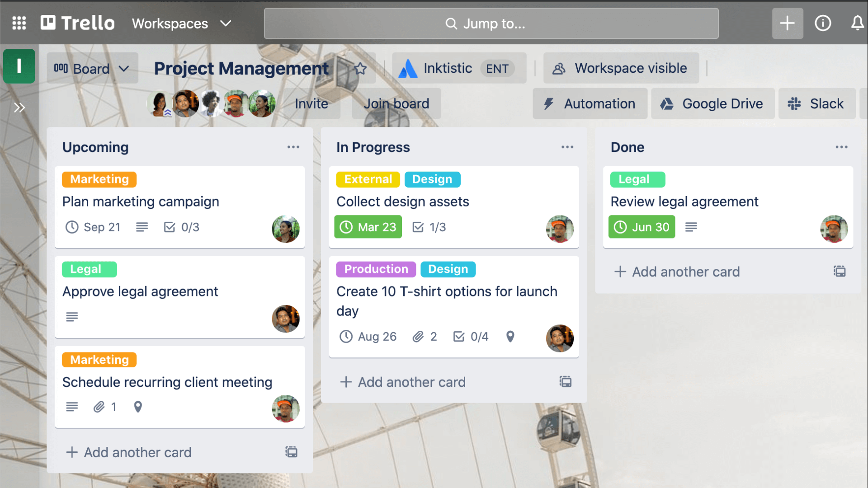
Task: Expand the Workspaces dropdown menu
Action: click(181, 24)
